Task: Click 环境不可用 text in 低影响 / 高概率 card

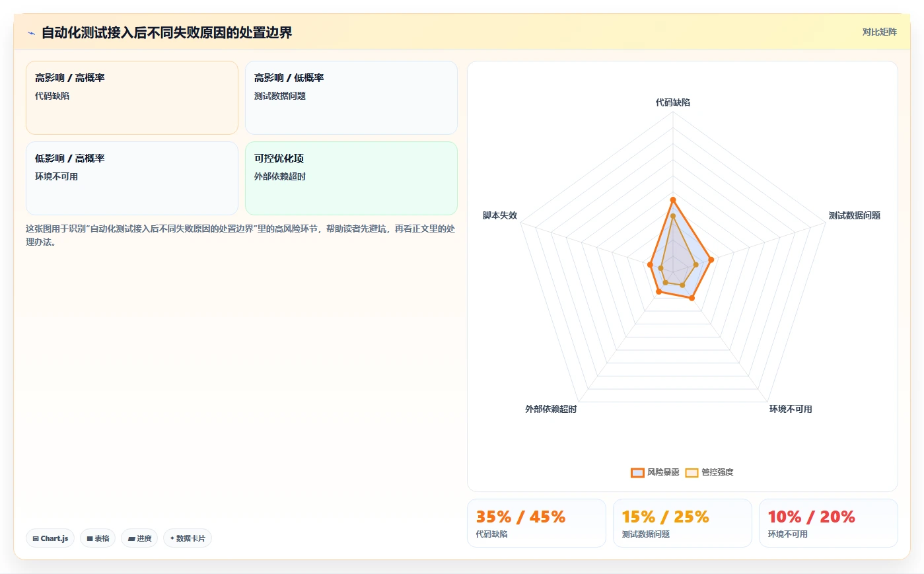Action: pyautogui.click(x=56, y=176)
